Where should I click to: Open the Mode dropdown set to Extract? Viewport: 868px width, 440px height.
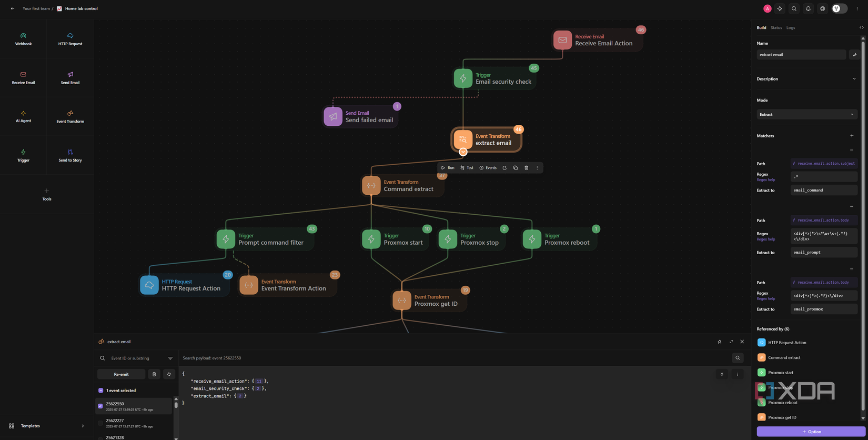click(x=806, y=114)
